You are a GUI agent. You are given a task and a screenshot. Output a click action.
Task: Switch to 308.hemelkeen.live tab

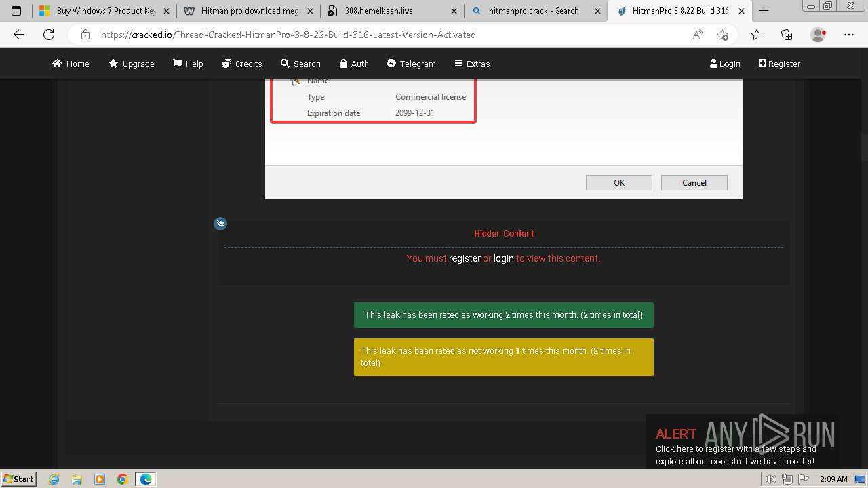point(393,11)
